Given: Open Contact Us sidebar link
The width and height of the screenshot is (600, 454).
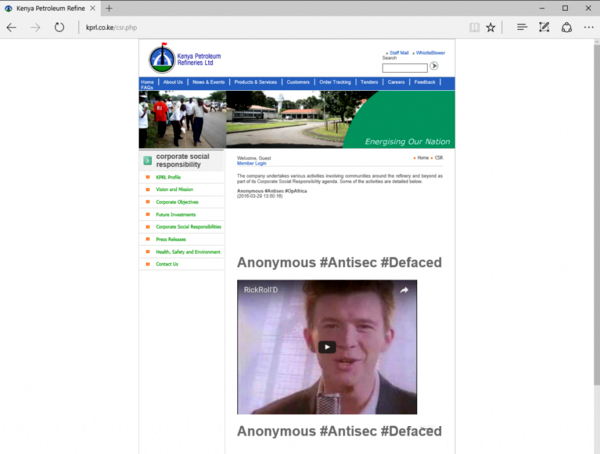Looking at the screenshot, I should 167,264.
